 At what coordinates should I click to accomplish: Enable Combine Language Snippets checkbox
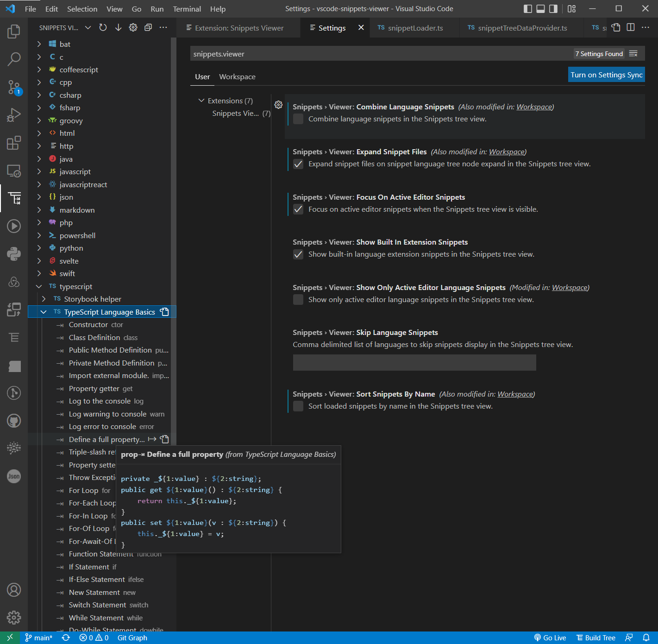(298, 119)
